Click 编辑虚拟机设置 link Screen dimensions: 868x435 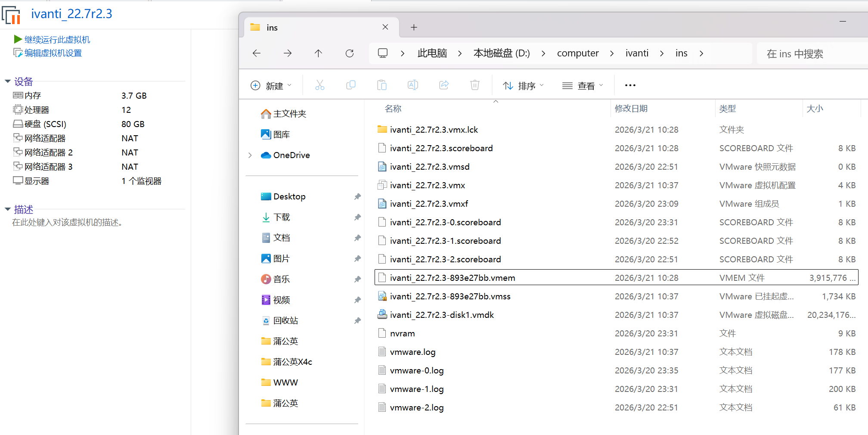click(x=53, y=53)
